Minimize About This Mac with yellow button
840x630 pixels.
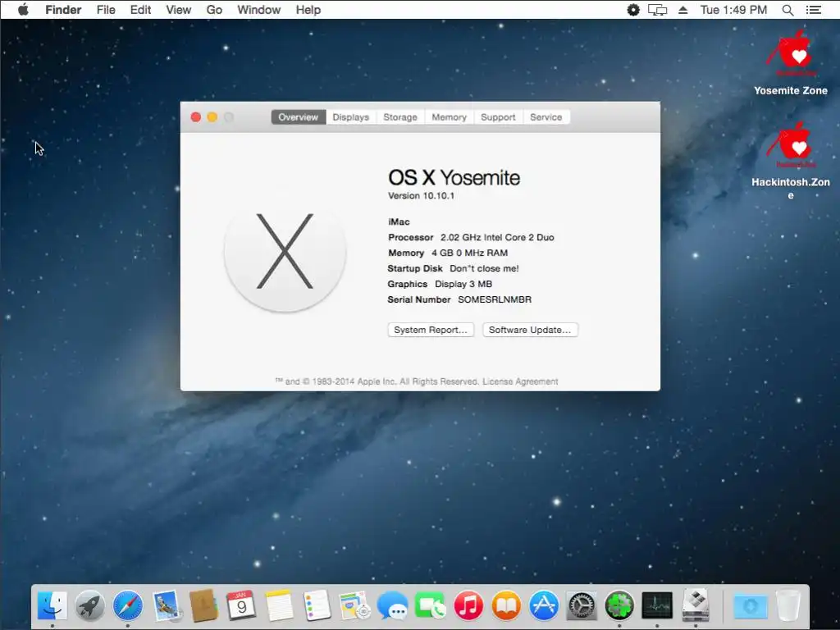(212, 116)
